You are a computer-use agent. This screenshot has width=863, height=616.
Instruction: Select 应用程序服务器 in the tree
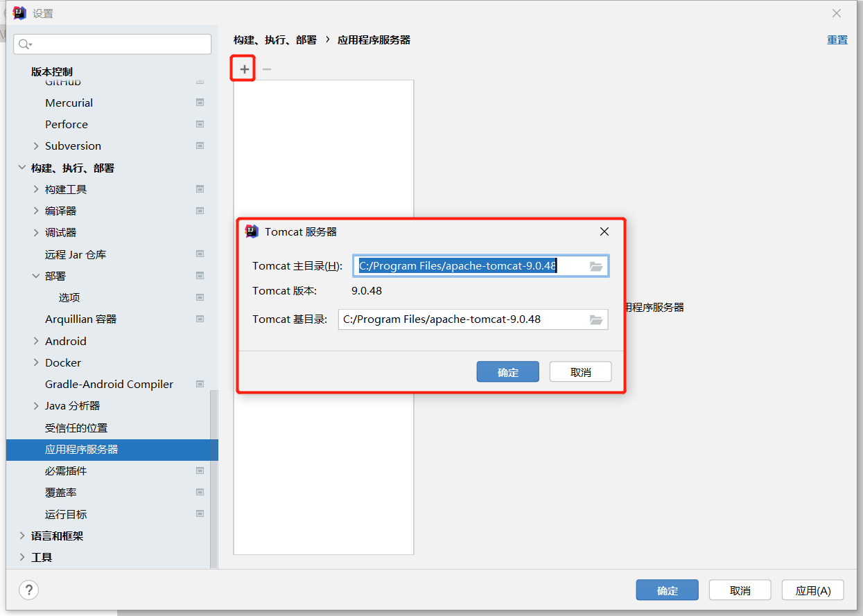[x=112, y=449]
